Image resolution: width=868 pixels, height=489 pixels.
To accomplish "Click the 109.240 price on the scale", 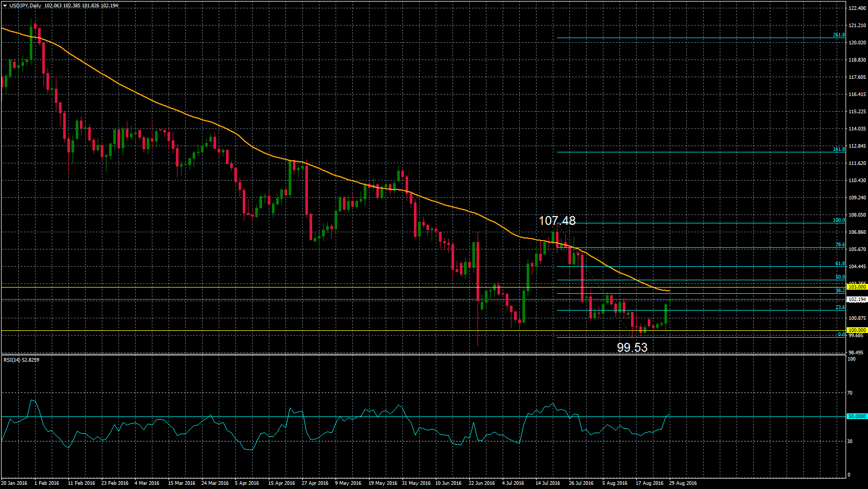I will [x=858, y=198].
